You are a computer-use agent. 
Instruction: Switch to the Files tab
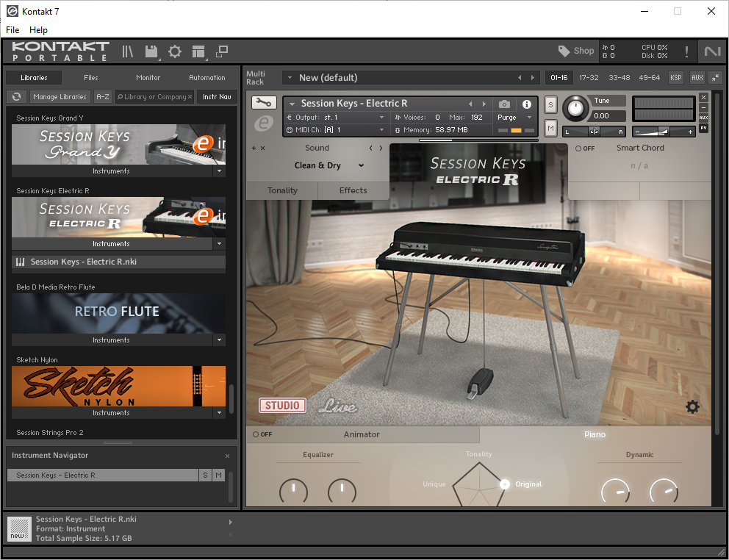point(91,77)
